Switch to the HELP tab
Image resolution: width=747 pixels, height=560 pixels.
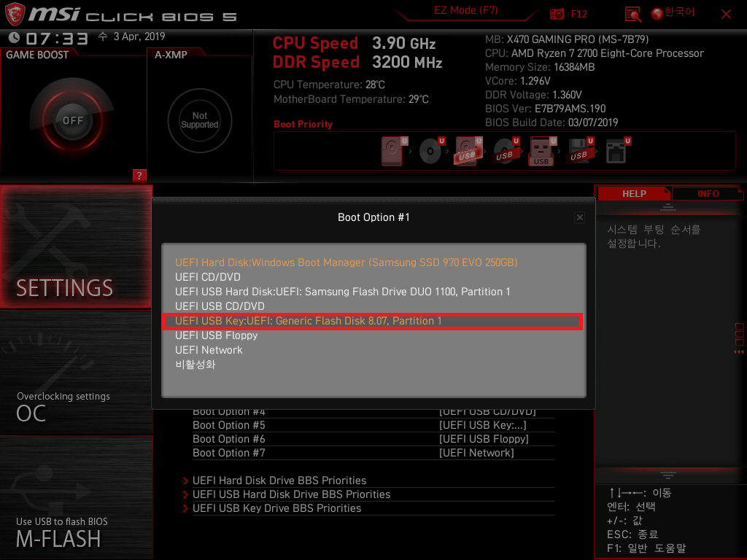click(634, 194)
